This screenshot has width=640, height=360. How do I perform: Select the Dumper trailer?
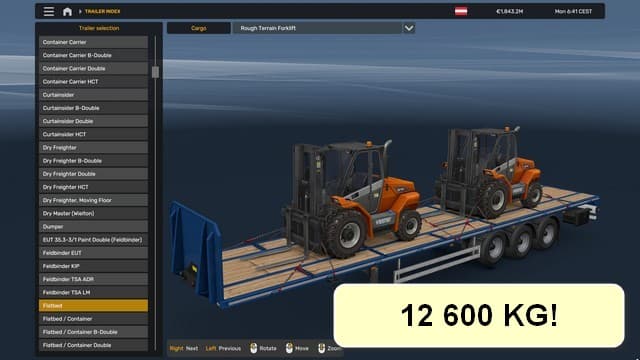(x=93, y=227)
